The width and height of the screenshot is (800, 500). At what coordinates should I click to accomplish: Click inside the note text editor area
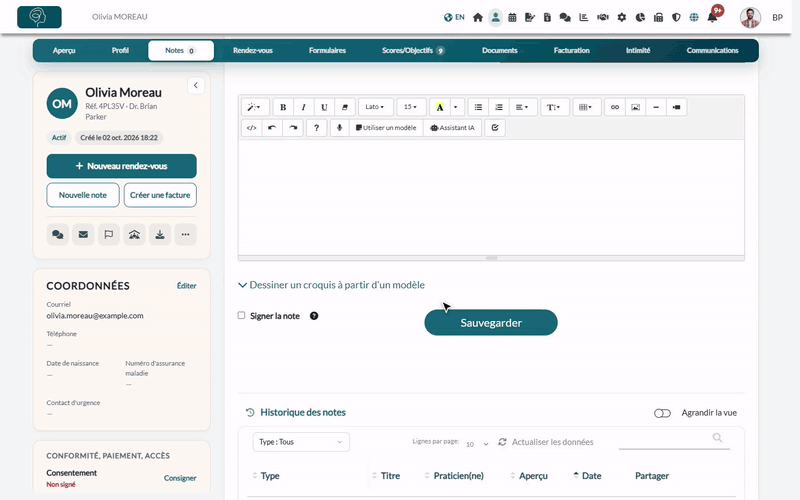click(491, 197)
